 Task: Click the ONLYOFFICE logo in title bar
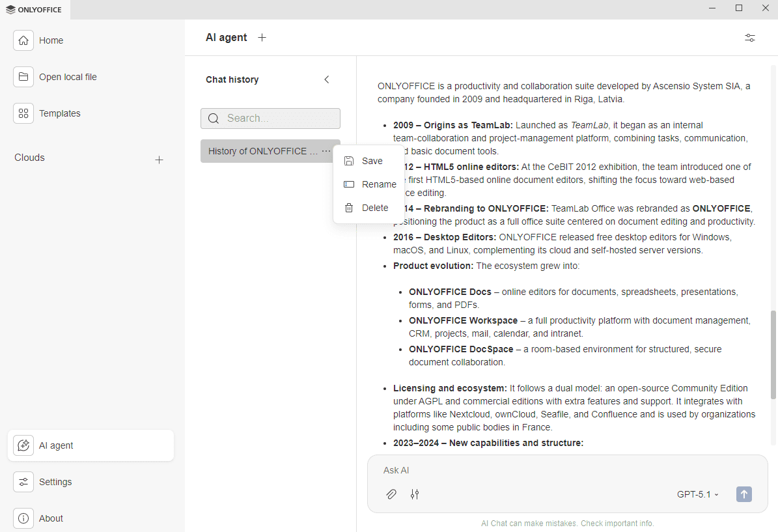34,9
